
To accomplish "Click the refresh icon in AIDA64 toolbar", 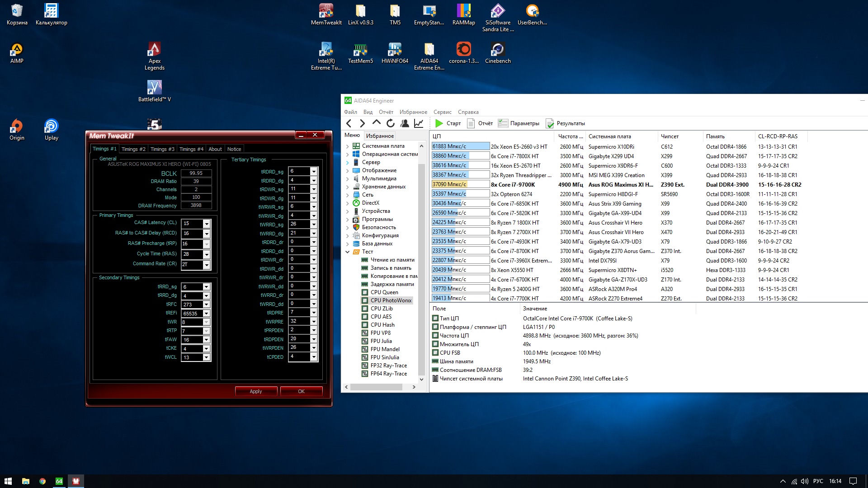I will point(391,123).
